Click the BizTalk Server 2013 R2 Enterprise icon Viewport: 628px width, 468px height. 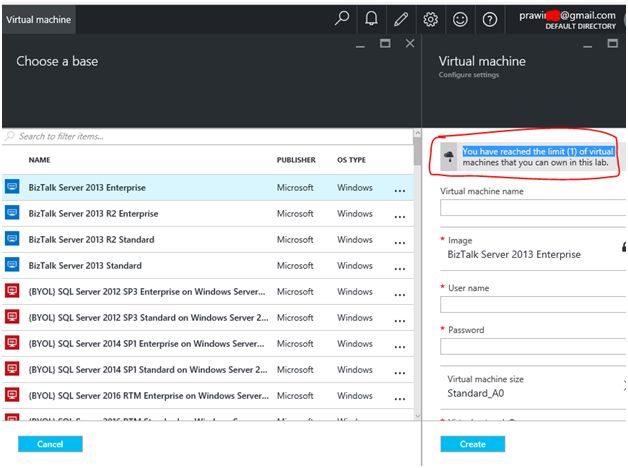point(12,213)
